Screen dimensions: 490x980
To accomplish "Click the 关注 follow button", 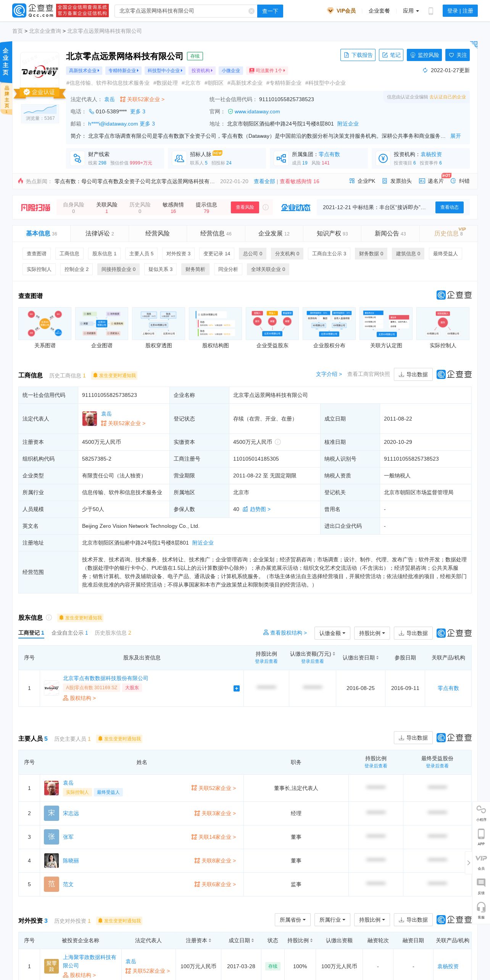I will pyautogui.click(x=458, y=55).
